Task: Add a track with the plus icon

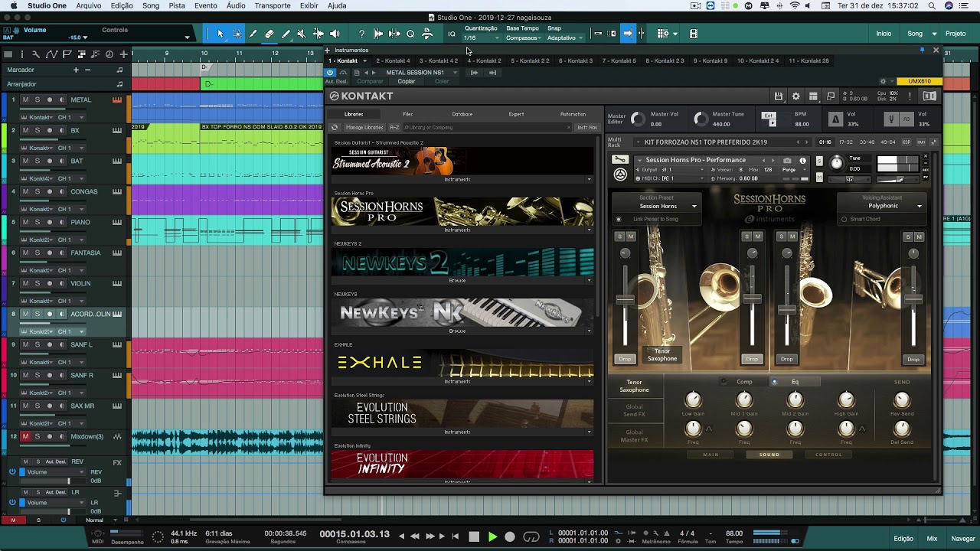Action: tap(124, 54)
